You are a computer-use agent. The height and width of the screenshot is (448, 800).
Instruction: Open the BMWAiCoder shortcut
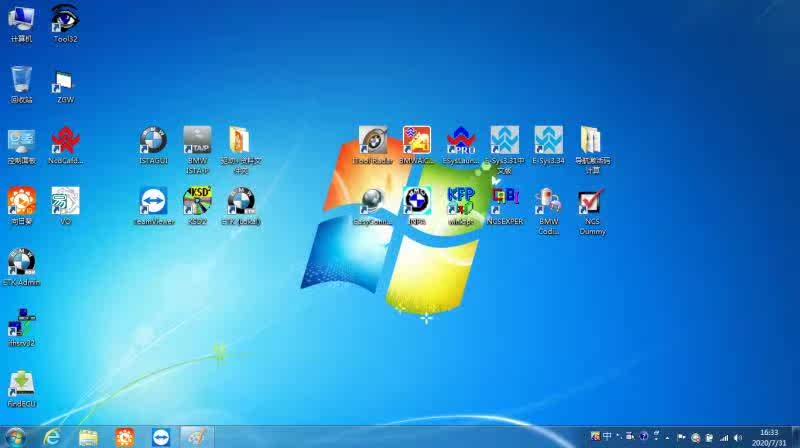pyautogui.click(x=417, y=145)
